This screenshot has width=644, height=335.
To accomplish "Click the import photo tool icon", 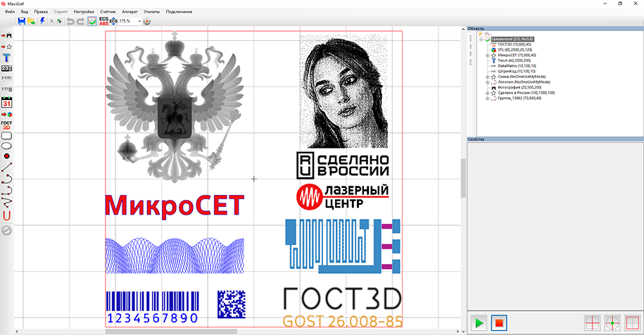I will [x=6, y=36].
